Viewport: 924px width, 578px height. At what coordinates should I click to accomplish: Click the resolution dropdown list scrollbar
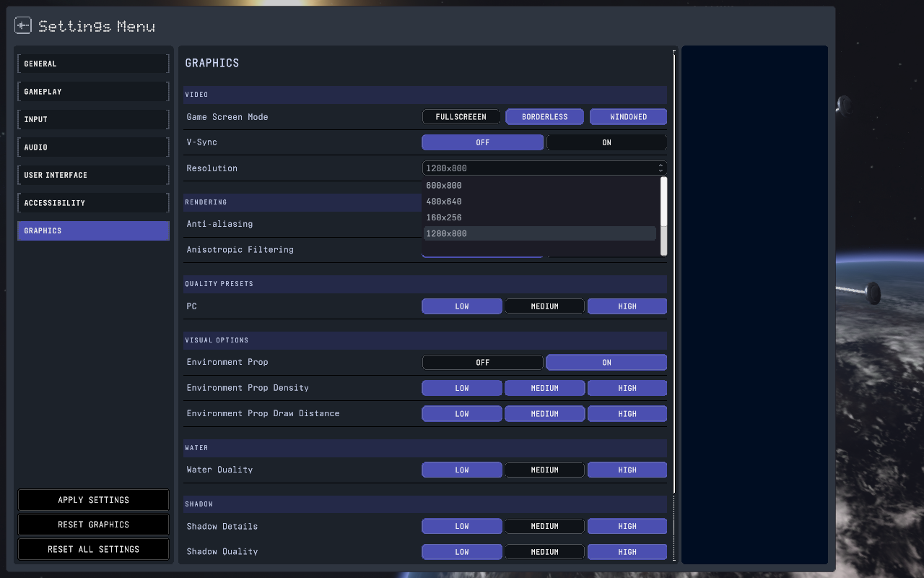pyautogui.click(x=663, y=217)
